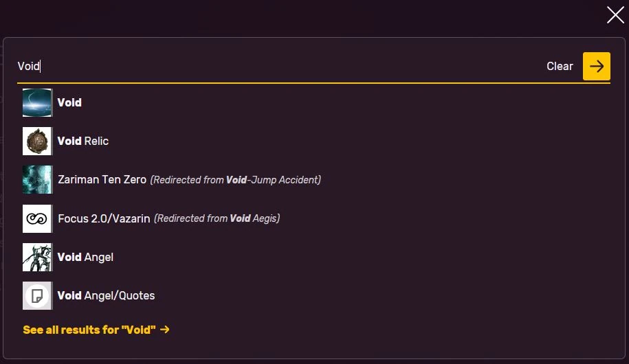Click arrow beside "See all results"
Image resolution: width=629 pixels, height=364 pixels.
[165, 330]
